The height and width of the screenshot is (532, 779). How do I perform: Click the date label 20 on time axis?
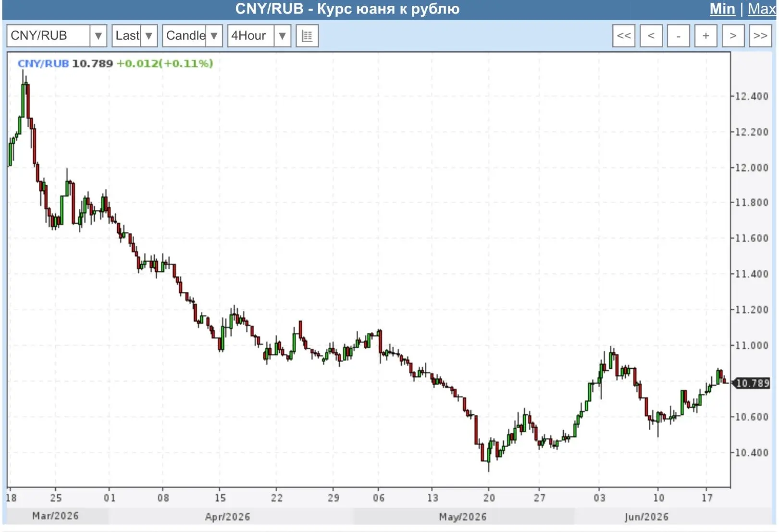coord(489,498)
